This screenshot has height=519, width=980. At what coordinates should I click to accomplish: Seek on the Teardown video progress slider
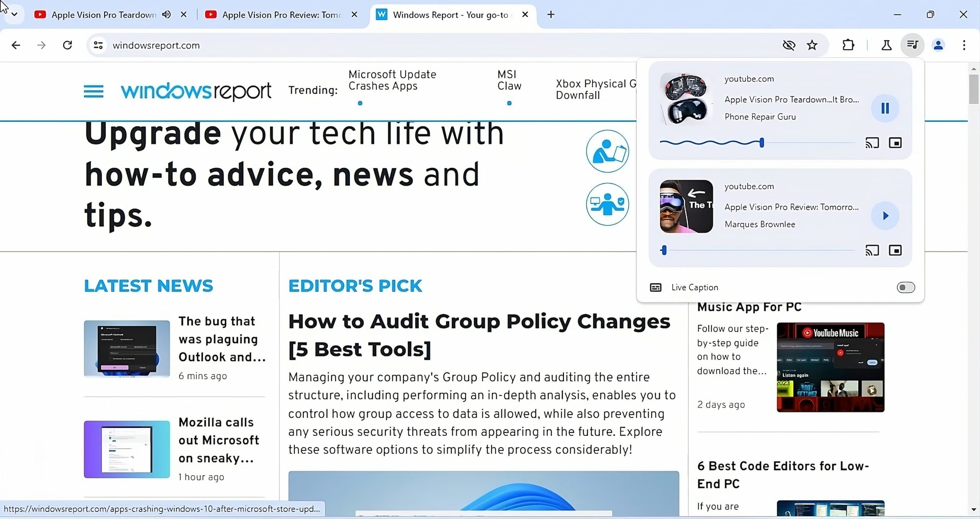click(757, 143)
